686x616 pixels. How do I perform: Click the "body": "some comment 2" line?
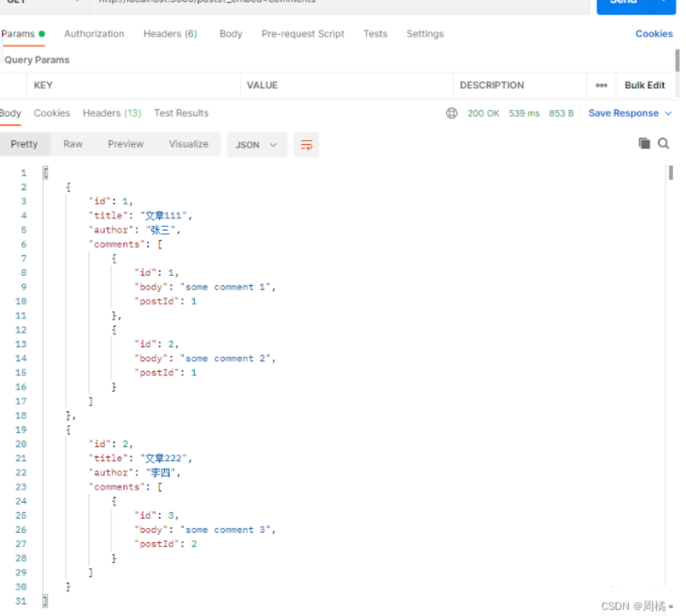tap(204, 358)
